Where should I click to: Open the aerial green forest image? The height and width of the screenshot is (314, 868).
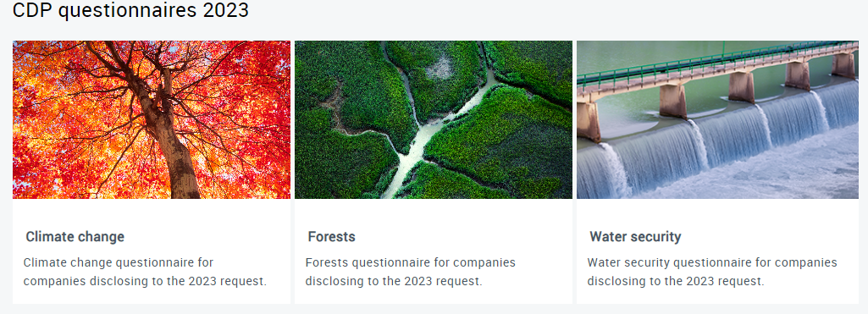point(434,119)
